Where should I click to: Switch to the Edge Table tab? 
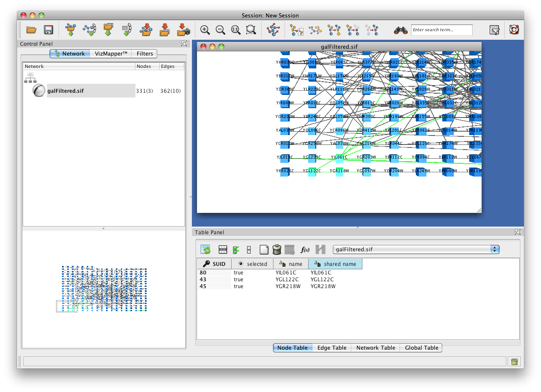click(332, 348)
